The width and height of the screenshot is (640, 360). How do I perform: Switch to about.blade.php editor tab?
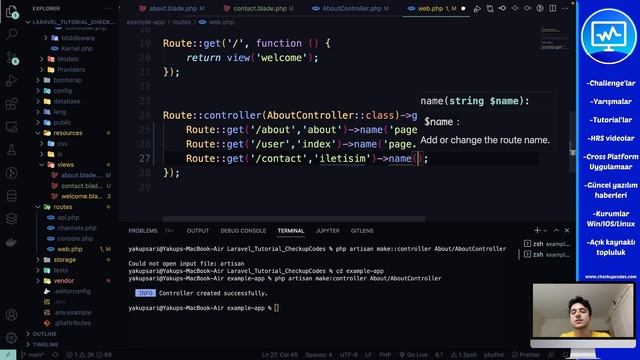(x=172, y=8)
